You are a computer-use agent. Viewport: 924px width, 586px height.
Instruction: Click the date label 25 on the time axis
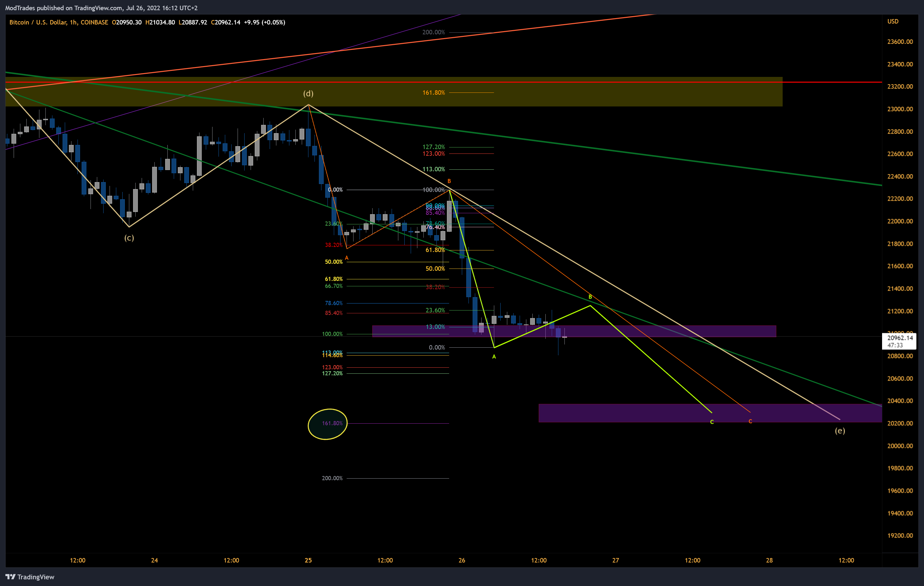point(308,560)
